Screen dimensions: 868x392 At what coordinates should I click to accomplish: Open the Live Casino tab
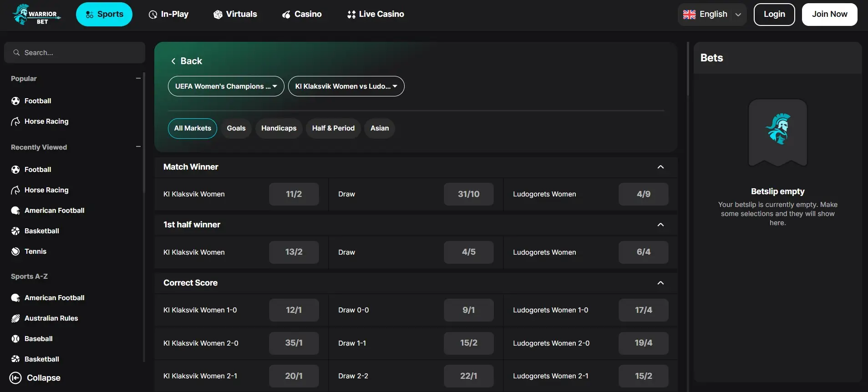click(x=376, y=14)
